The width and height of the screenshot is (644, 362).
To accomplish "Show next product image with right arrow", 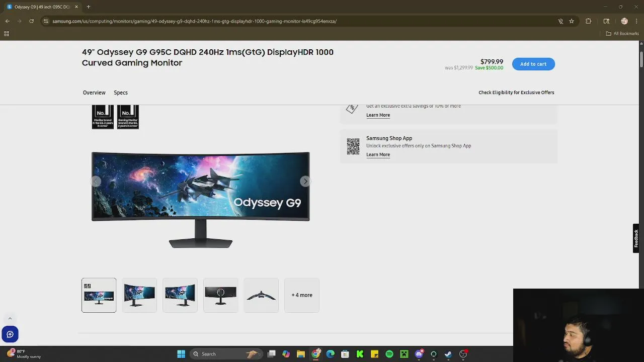I will point(305,182).
